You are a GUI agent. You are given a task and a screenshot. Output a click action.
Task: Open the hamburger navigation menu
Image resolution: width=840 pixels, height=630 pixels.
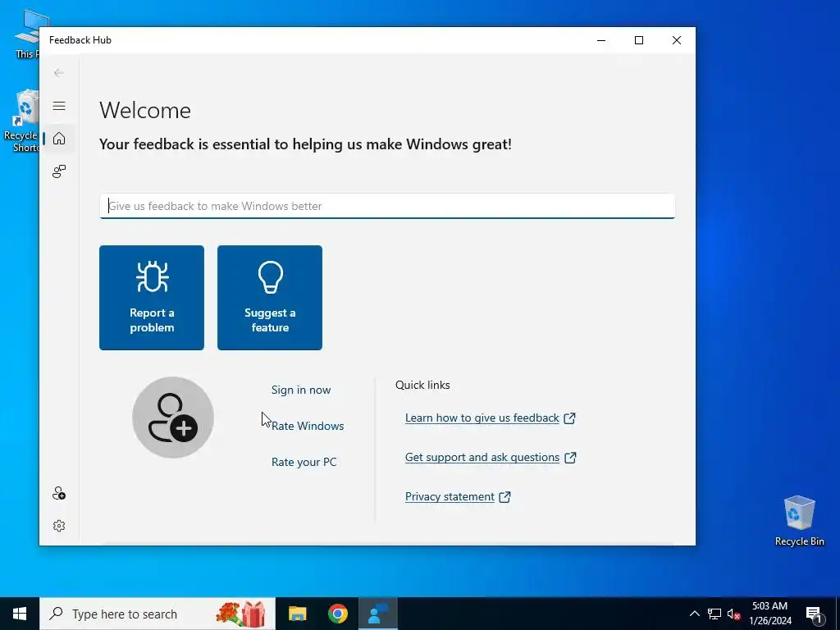coord(59,106)
